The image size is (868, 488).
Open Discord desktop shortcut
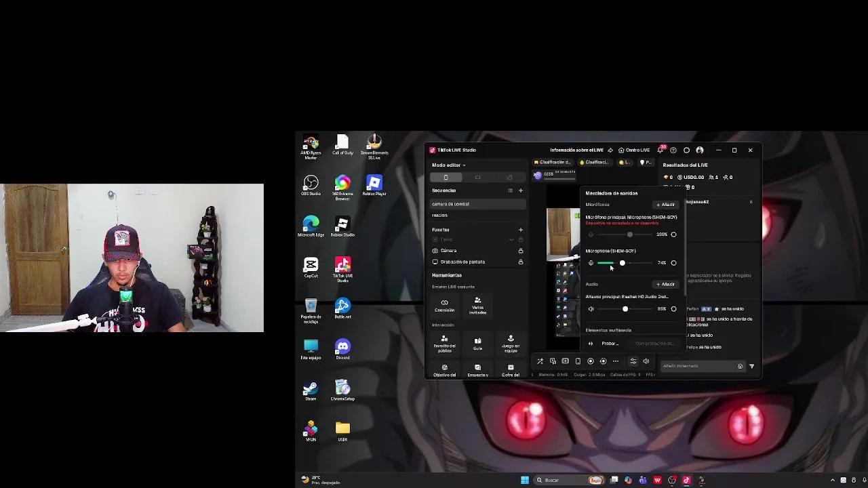(342, 350)
